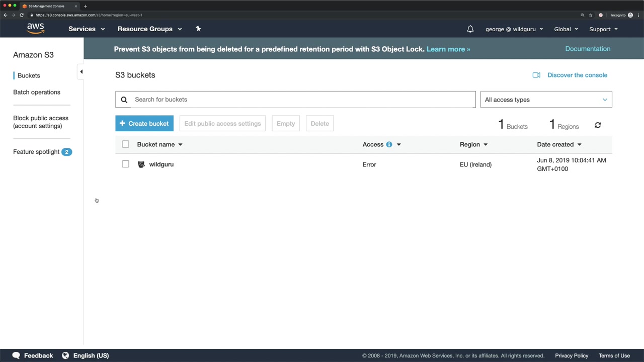Open the george @ wildguru account menu
Viewport: 644px width, 362px height.
coord(514,29)
